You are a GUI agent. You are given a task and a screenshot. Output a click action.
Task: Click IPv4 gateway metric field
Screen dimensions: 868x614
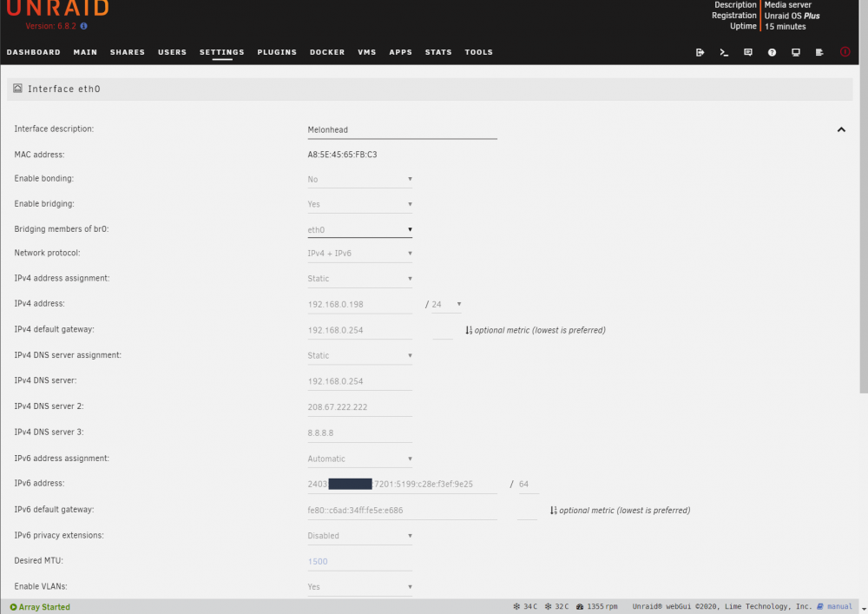[x=443, y=331]
